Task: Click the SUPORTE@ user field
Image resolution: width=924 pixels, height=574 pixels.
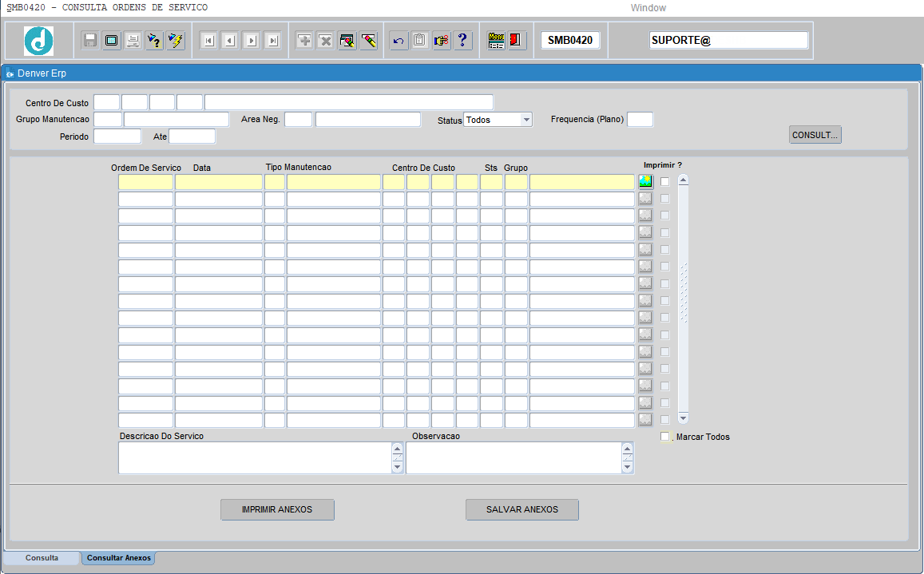Action: point(728,40)
